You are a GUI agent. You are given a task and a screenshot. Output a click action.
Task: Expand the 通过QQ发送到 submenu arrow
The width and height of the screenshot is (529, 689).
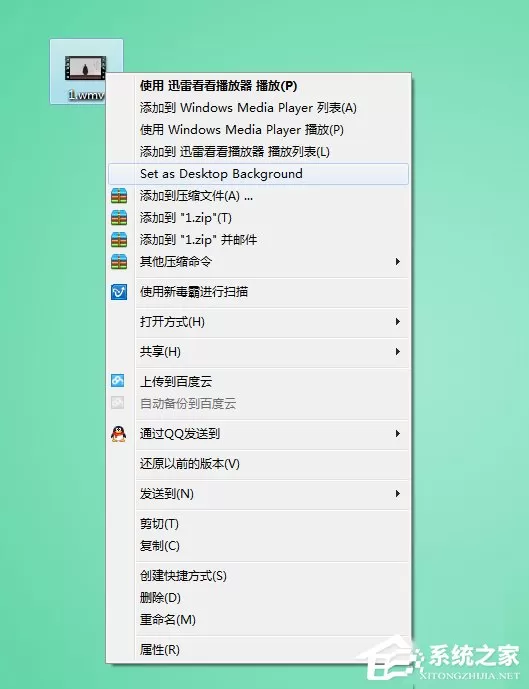[398, 434]
